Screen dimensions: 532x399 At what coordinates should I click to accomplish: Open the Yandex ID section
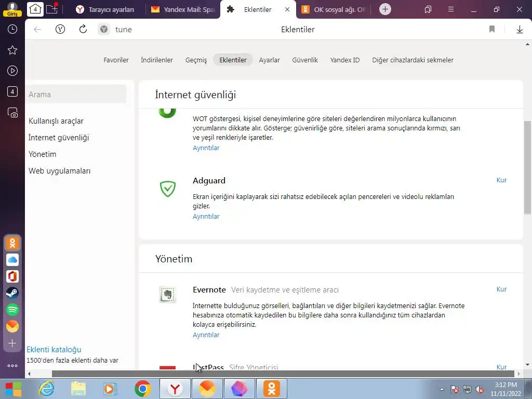345,60
